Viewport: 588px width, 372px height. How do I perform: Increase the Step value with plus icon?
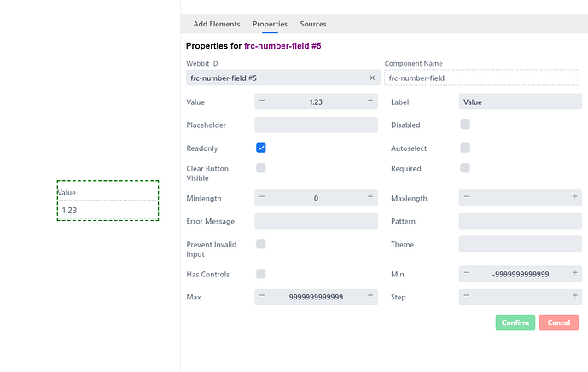click(x=574, y=295)
